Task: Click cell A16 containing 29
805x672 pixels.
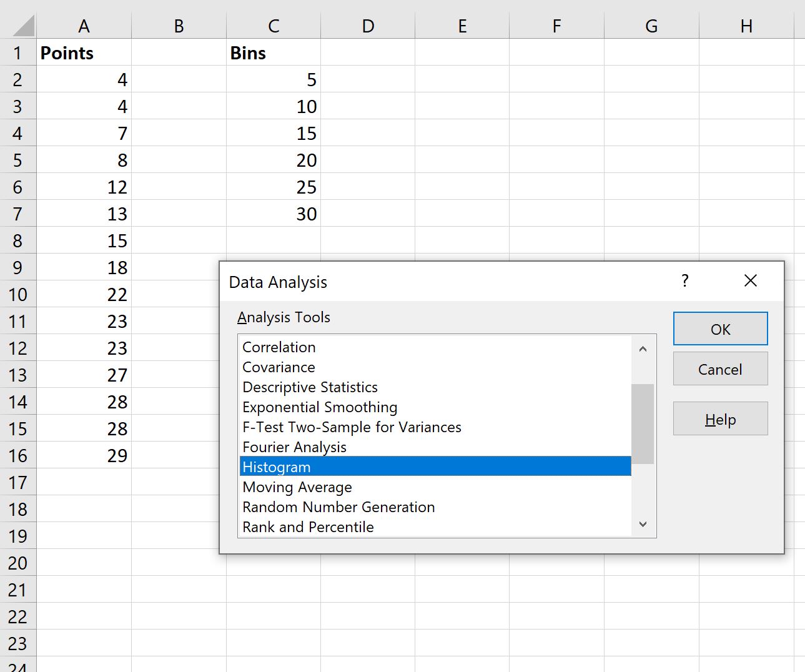Action: click(x=84, y=455)
